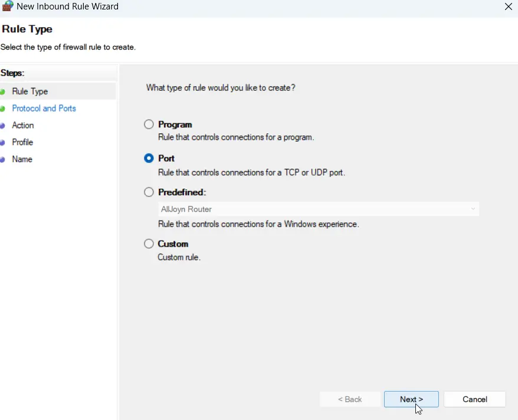
Task: Click the disabled Back button
Action: point(350,399)
